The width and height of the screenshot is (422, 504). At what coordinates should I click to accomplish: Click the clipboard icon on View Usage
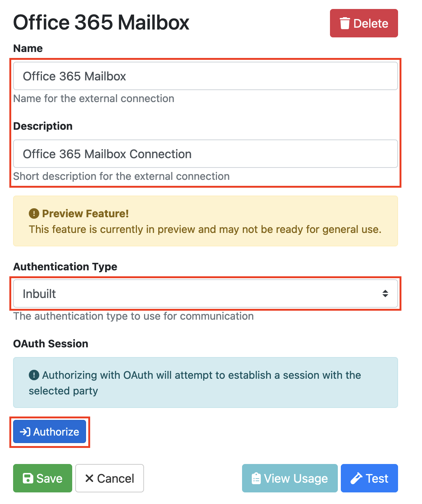[x=256, y=478]
